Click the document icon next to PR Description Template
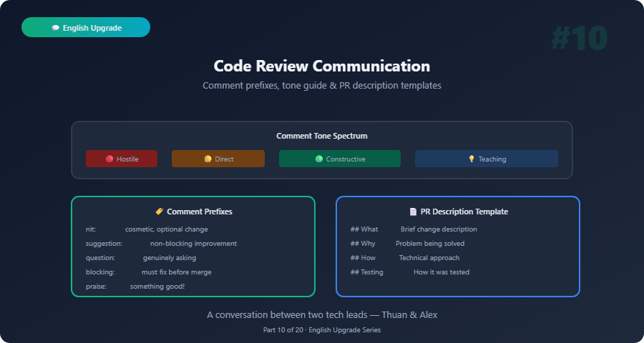The image size is (644, 343). pos(413,212)
